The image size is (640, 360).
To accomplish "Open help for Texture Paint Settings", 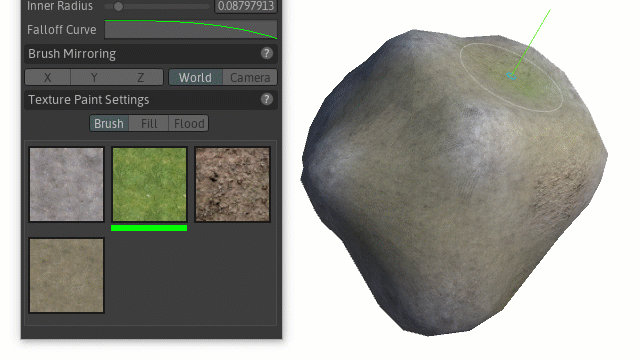I will coord(267,100).
